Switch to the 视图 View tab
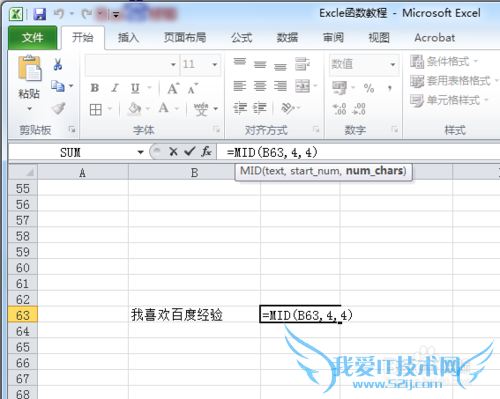 pos(379,38)
